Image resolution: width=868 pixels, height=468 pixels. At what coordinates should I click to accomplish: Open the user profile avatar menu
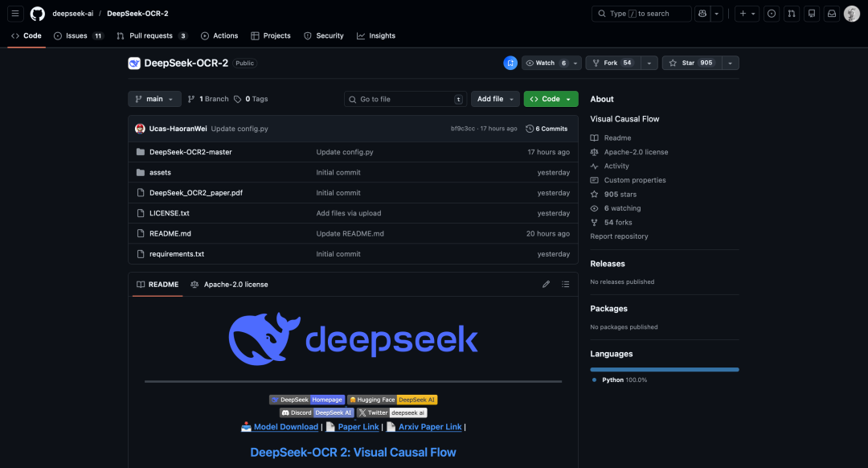[x=851, y=14]
